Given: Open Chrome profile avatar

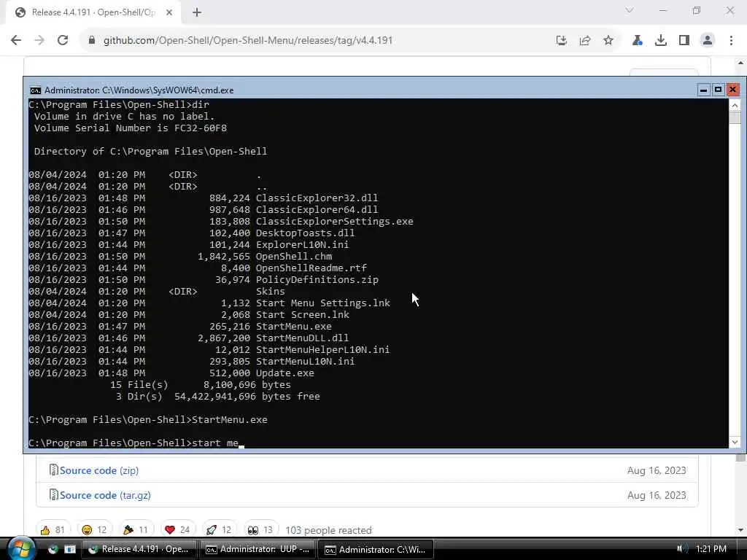Looking at the screenshot, I should 708,41.
